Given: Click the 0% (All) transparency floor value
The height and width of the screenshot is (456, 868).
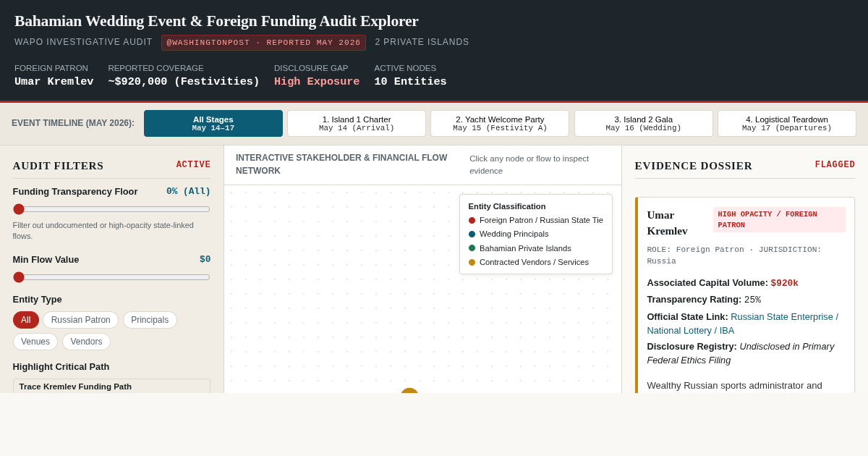Looking at the screenshot, I should pyautogui.click(x=188, y=192).
